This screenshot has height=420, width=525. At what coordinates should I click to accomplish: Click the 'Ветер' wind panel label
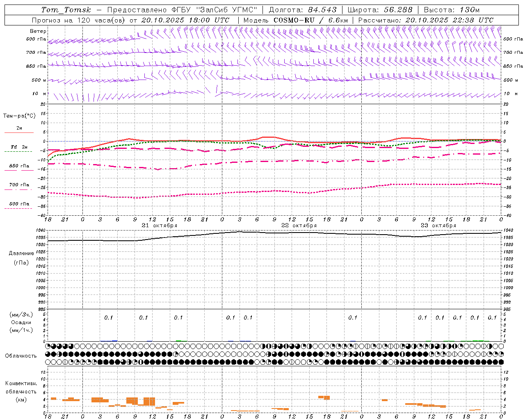click(38, 31)
